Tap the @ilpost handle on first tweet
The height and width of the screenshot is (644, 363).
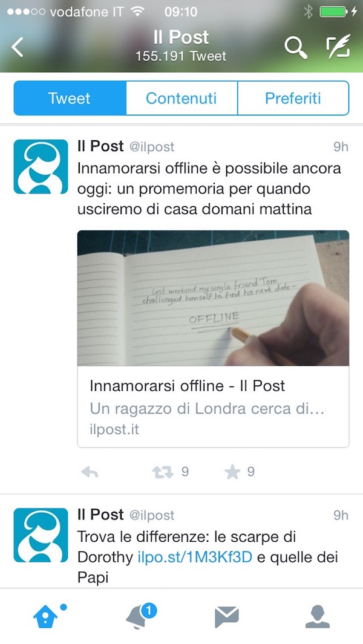click(152, 147)
